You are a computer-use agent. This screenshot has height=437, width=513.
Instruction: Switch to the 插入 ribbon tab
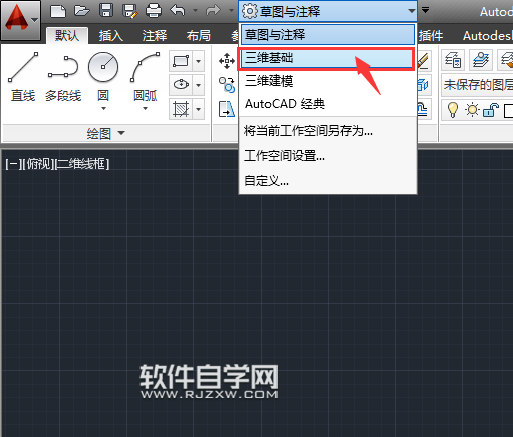click(110, 35)
